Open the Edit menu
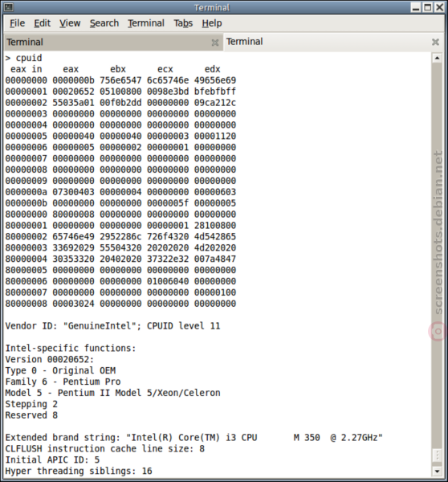Image resolution: width=448 pixels, height=482 pixels. 42,23
